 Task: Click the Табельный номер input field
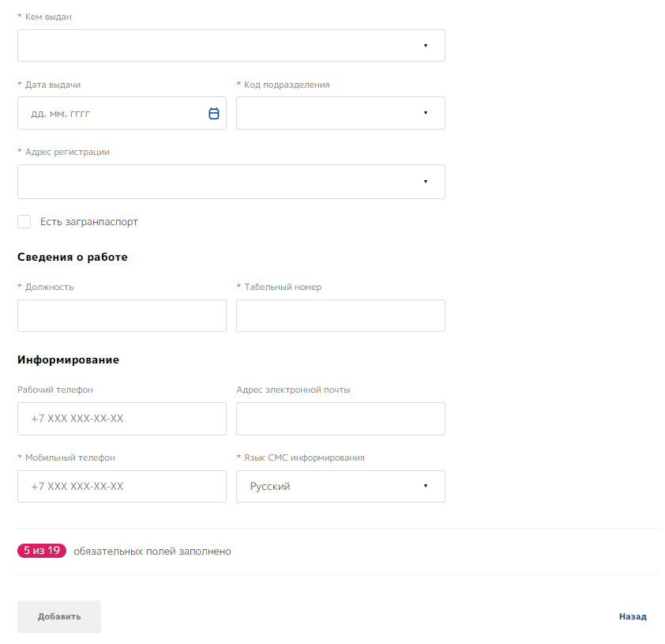click(x=340, y=315)
